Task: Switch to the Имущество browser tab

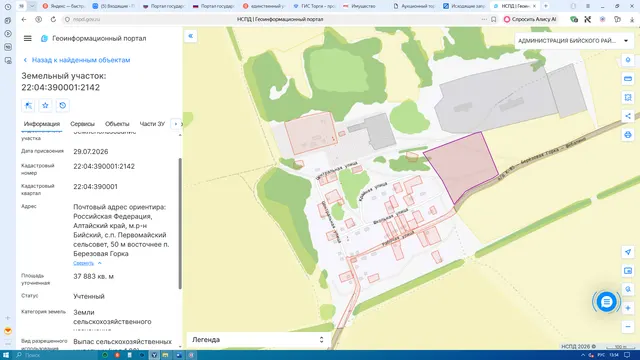Action: click(x=363, y=6)
